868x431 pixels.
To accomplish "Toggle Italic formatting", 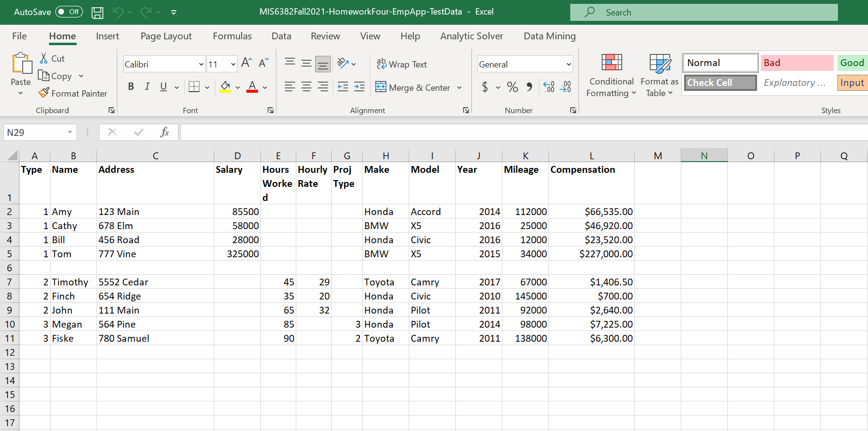I will point(147,87).
